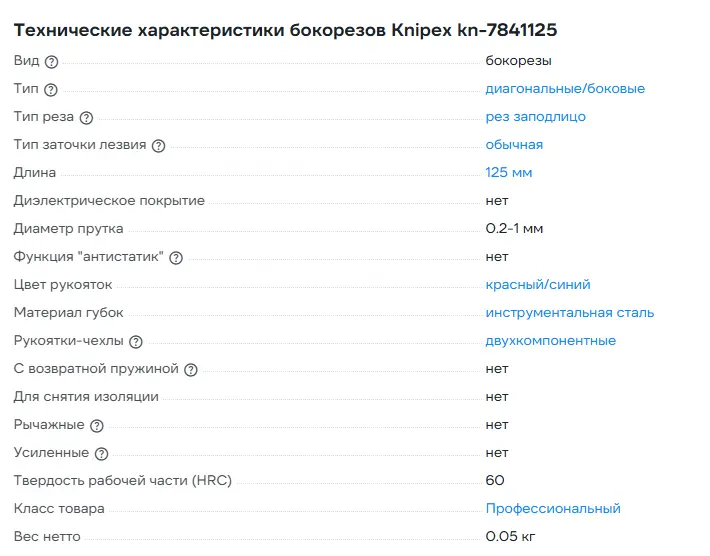Follow the "рез заподлицо" link
This screenshot has height=556, width=710.
[535, 117]
